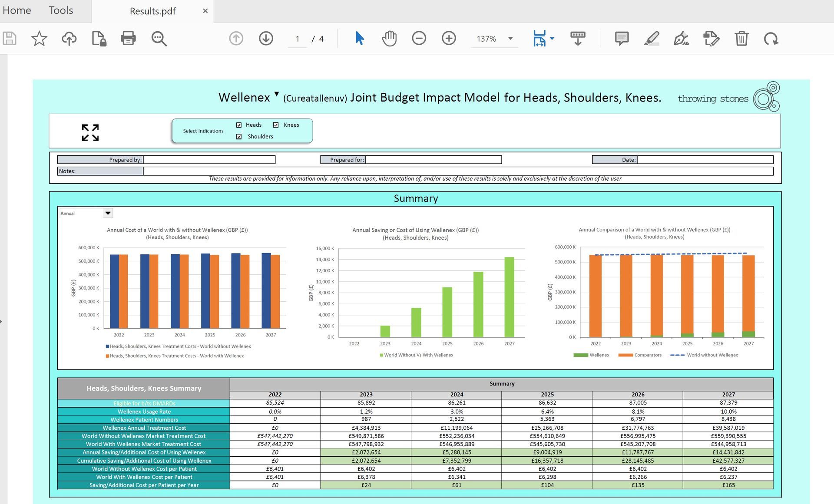Add a comment with sticky note icon
This screenshot has height=504, width=834.
622,39
